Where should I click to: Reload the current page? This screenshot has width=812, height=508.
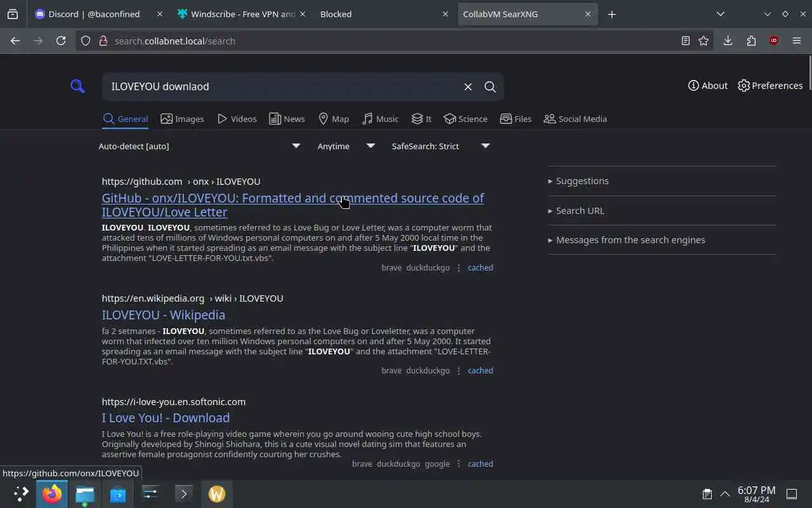tap(61, 41)
